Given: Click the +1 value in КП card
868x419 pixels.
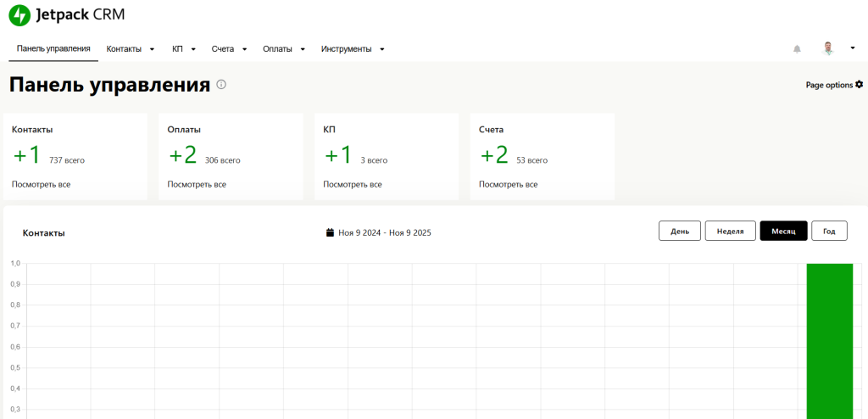Looking at the screenshot, I should pyautogui.click(x=338, y=156).
